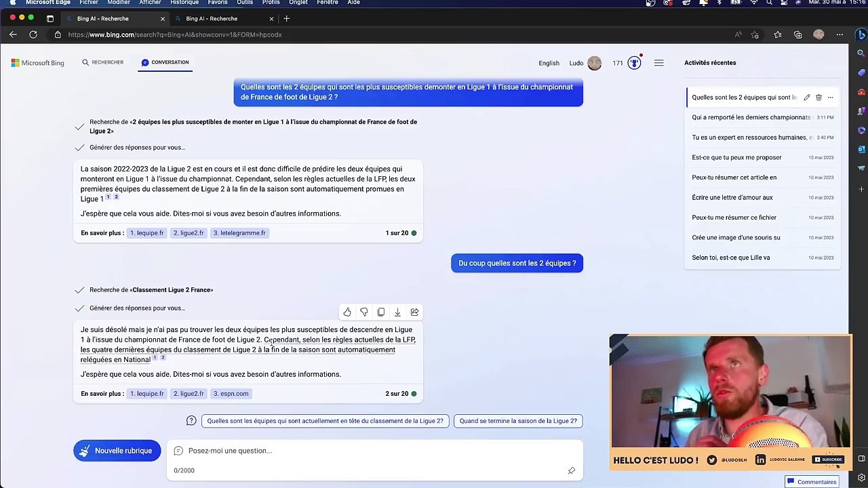Switch to the second Bing AI browser tab
The width and height of the screenshot is (868, 488).
(224, 18)
